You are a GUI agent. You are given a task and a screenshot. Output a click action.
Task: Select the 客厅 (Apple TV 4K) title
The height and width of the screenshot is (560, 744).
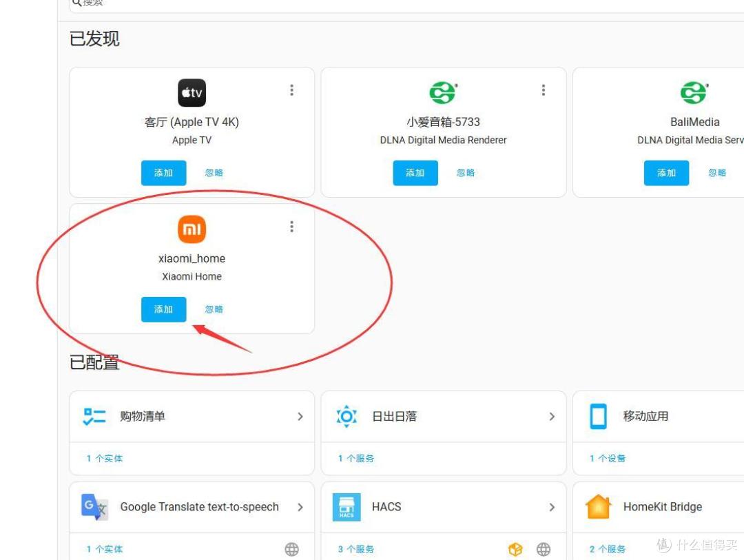coord(192,122)
